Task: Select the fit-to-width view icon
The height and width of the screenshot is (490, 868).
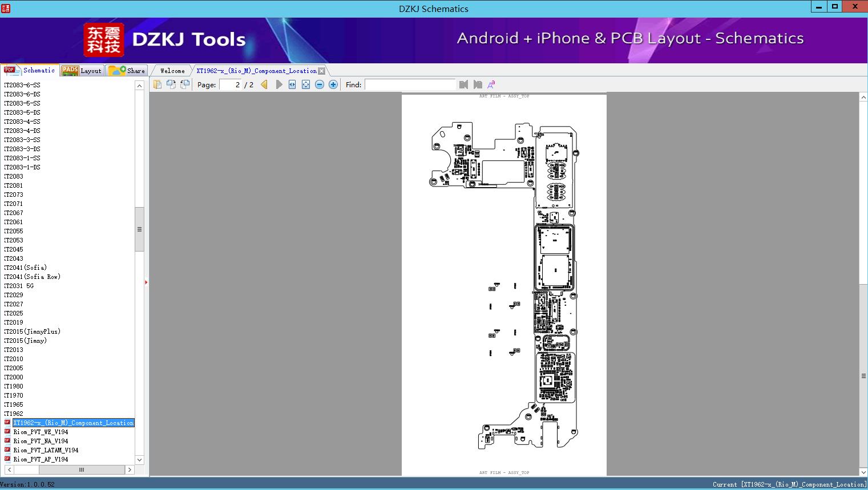Action: (x=292, y=84)
